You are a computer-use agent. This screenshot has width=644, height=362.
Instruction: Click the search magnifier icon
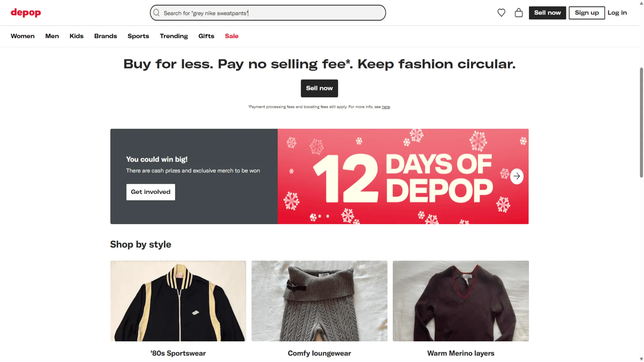[156, 13]
